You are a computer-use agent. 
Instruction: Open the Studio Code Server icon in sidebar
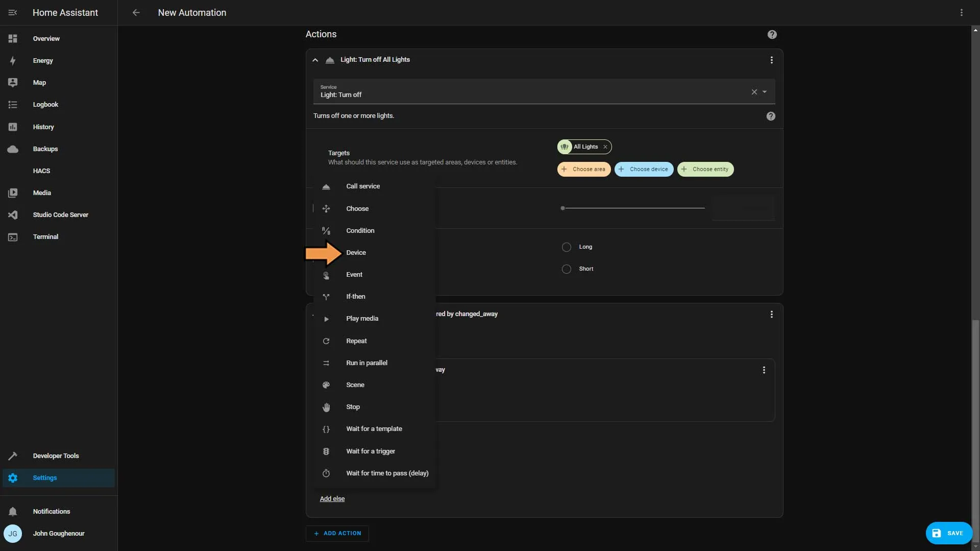pyautogui.click(x=13, y=214)
